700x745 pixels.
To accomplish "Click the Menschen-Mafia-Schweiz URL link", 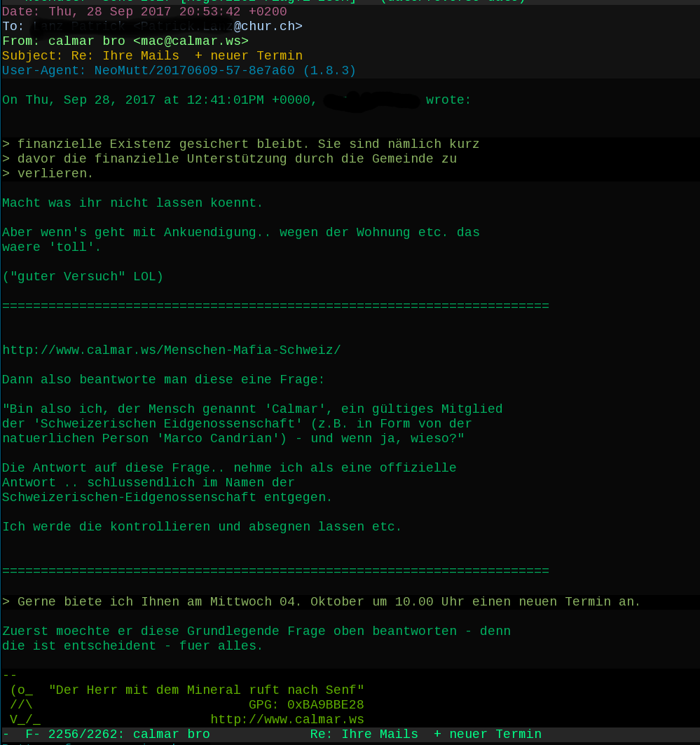I will point(172,350).
